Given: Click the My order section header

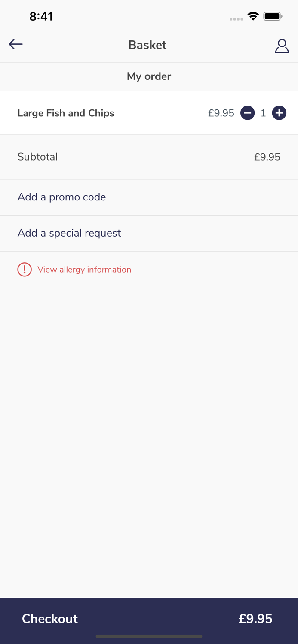Looking at the screenshot, I should 149,76.
